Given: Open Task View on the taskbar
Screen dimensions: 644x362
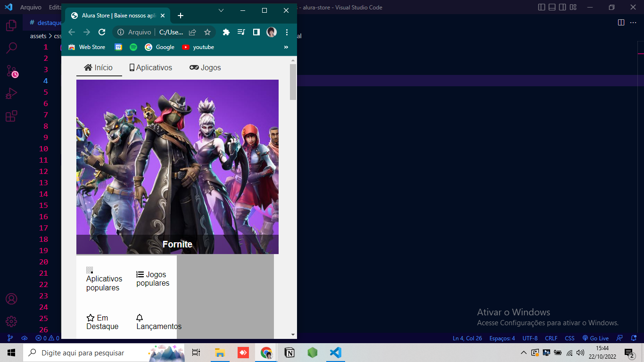Looking at the screenshot, I should pyautogui.click(x=196, y=353).
